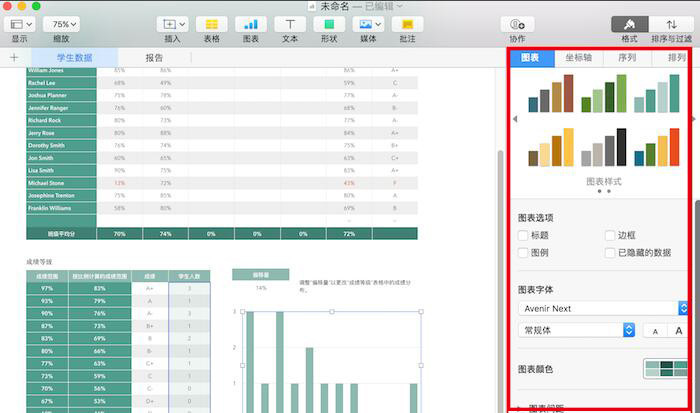
Task: Select the Michael Stone row header
Action: [61, 183]
